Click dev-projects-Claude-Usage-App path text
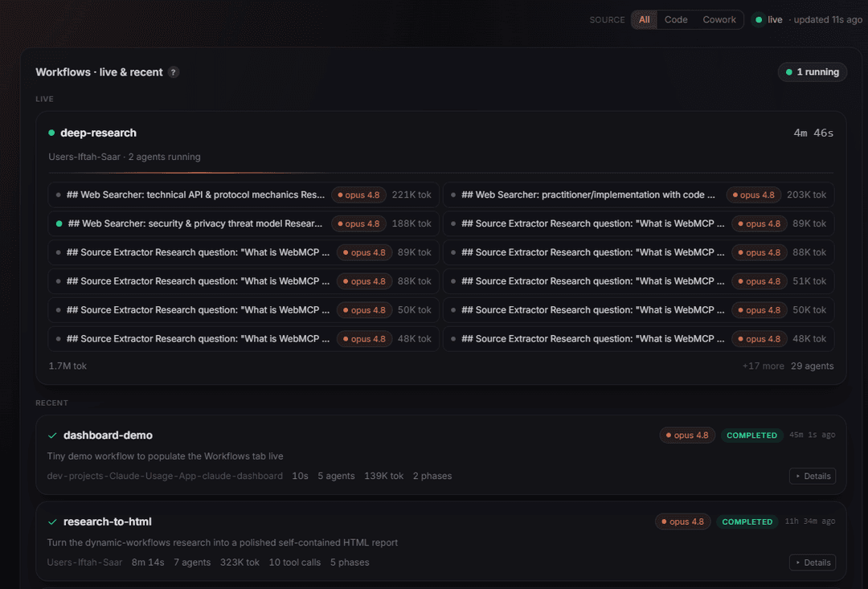Screen dimensions: 868x589 click(x=165, y=476)
